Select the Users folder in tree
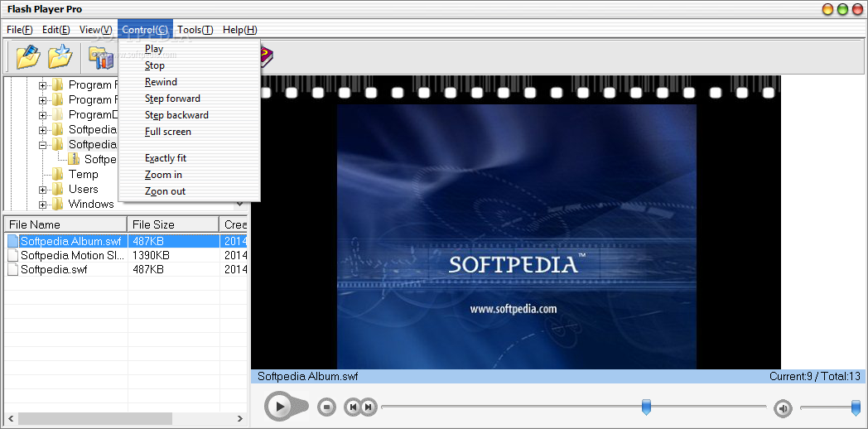The image size is (868, 429). point(83,190)
